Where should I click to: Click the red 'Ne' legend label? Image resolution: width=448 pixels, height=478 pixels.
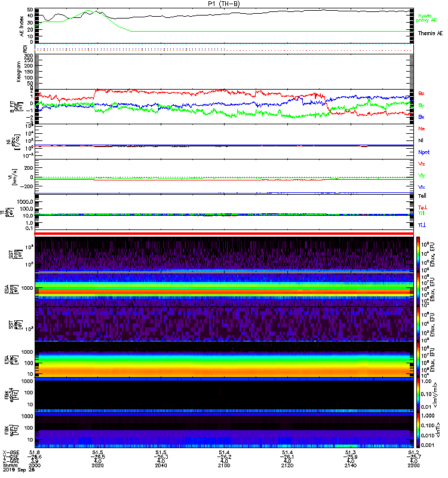tap(421, 128)
